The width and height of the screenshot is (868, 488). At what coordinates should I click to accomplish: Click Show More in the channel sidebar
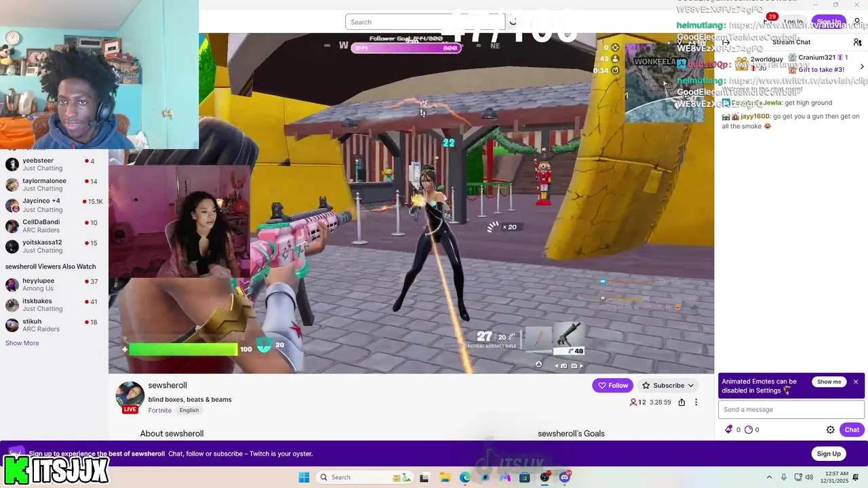tap(22, 343)
